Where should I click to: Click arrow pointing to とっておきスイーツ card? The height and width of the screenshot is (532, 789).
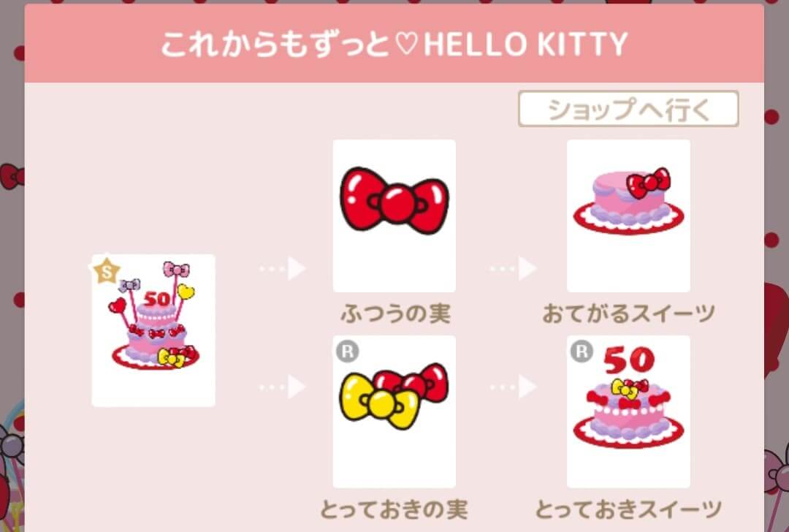[514, 387]
